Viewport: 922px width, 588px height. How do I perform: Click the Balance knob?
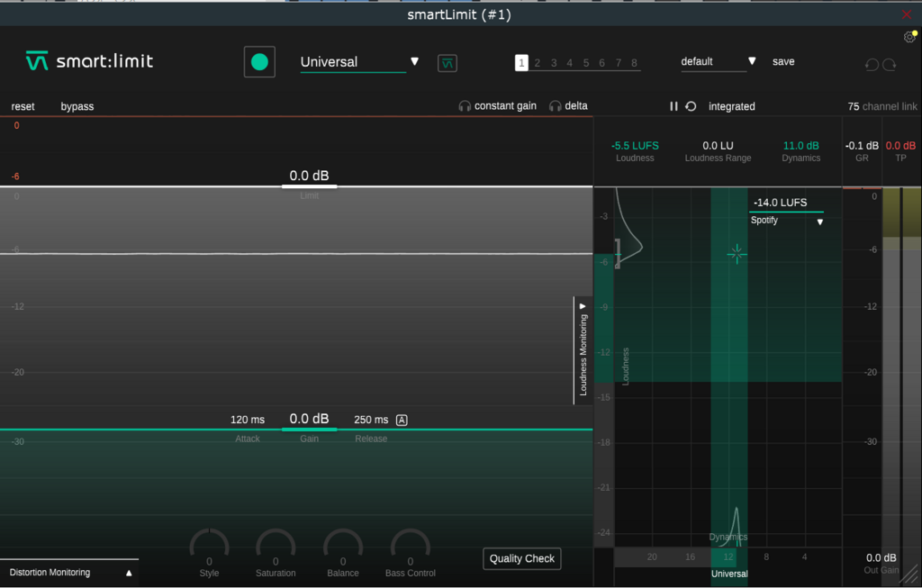point(343,545)
